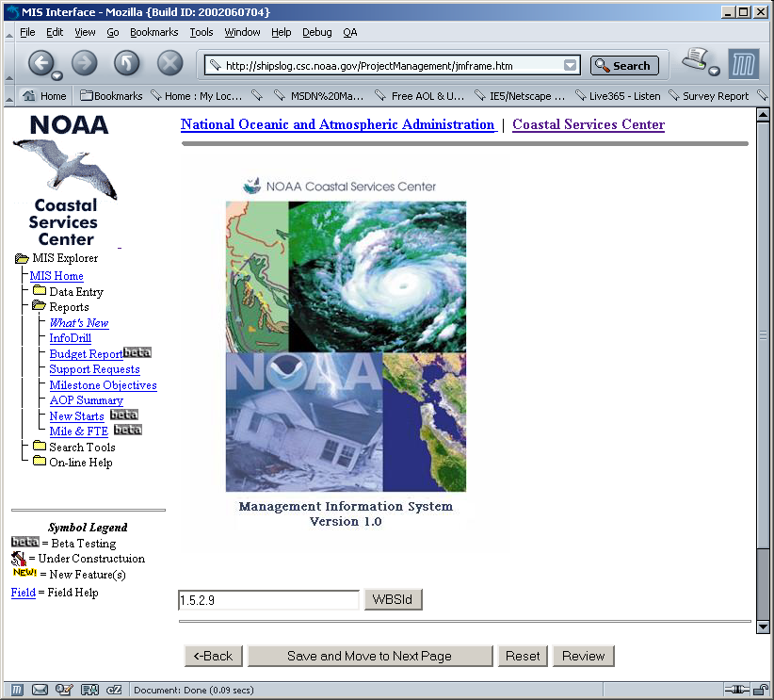Screen dimensions: 774x700
Task: Click National Oceanic and Atmospheric Administration link
Action: click(337, 124)
